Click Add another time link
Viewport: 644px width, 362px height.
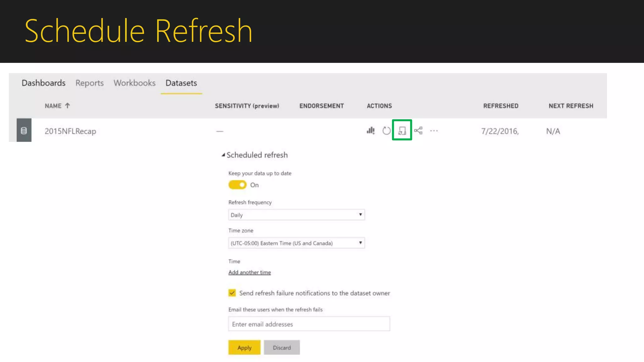tap(250, 272)
